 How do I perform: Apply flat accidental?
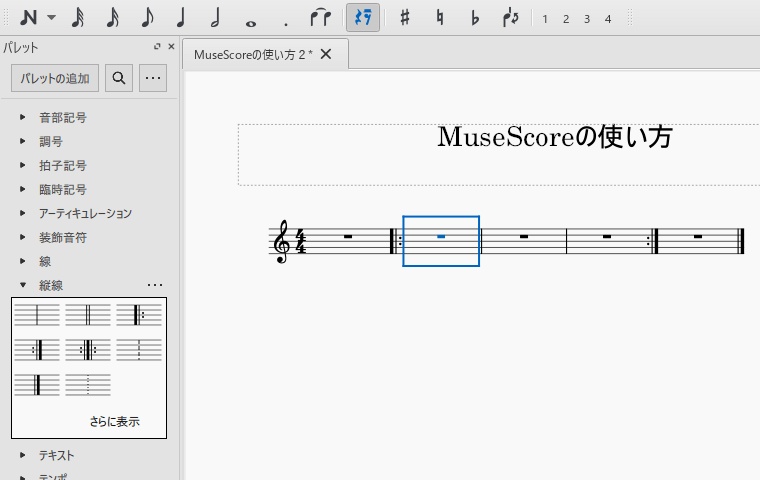pyautogui.click(x=475, y=18)
